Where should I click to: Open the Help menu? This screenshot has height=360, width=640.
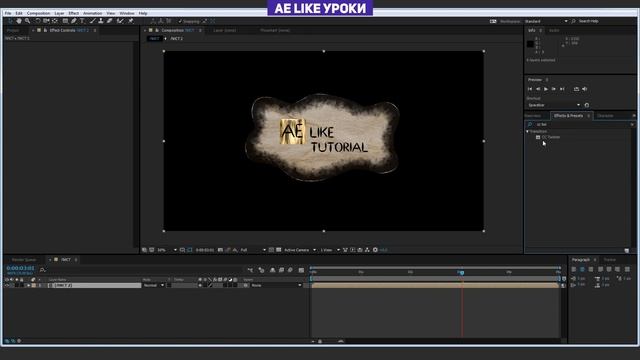[x=143, y=13]
